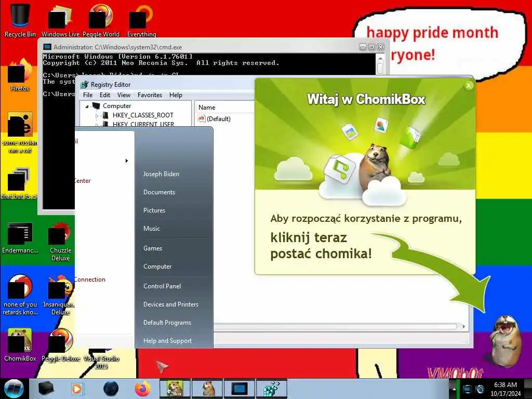Viewport: 532px width, 399px height.
Task: Open the Firefox desktop shortcut
Action: click(x=20, y=75)
